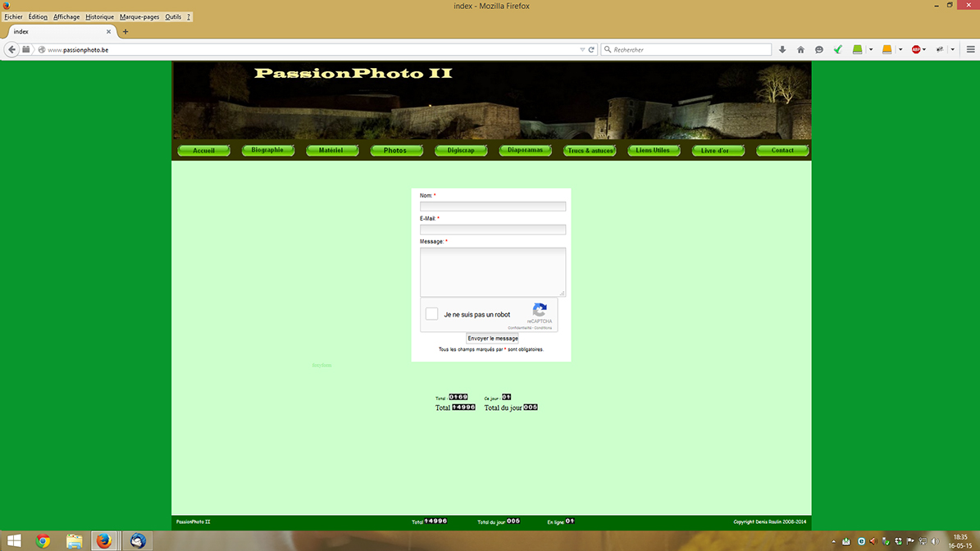Navigate to the Digiscrap page
This screenshot has width=980, height=551.
461,151
